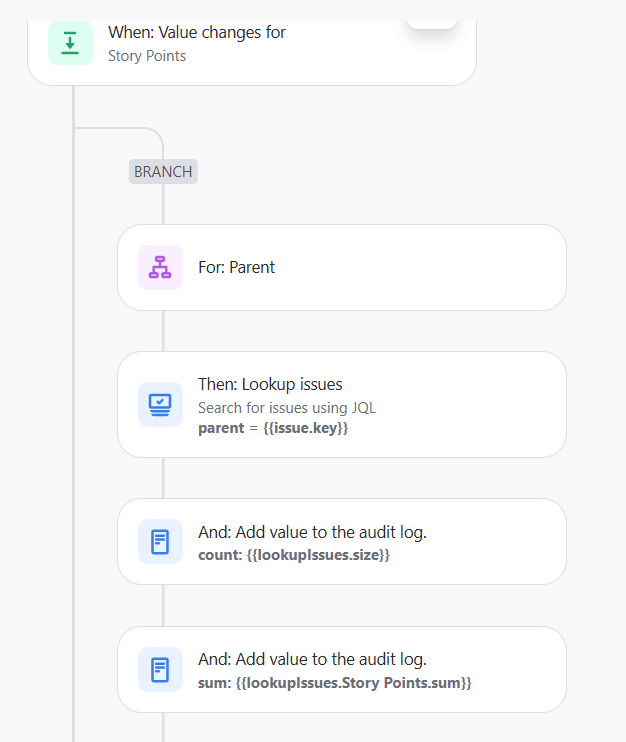Click connector line between Parent and Lookup issues
Image resolution: width=626 pixels, height=742 pixels.
coord(163,331)
